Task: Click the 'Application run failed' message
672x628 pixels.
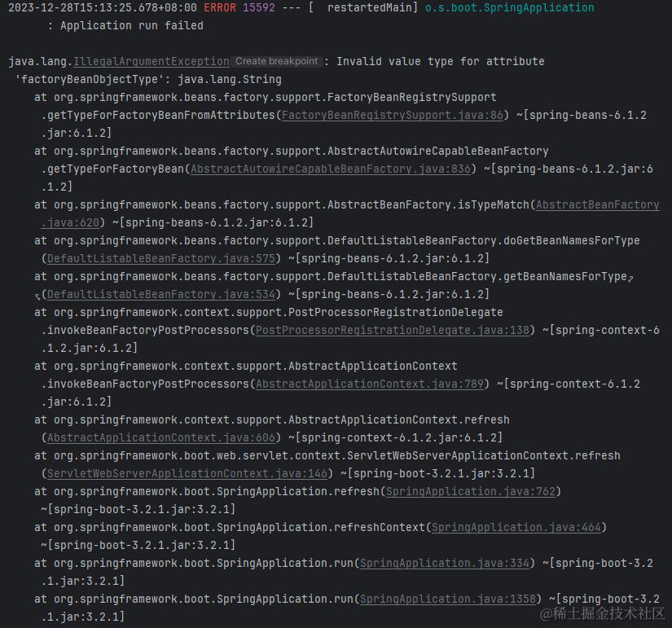Action: point(132,26)
